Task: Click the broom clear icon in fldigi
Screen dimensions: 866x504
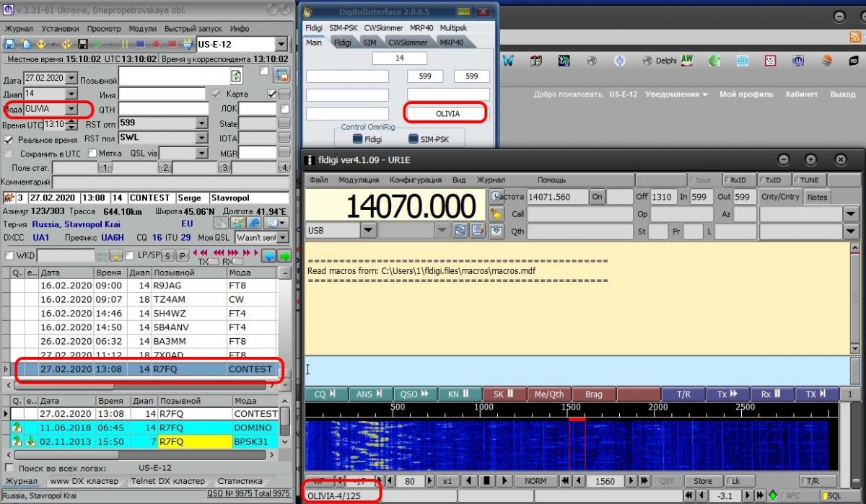Action: tap(496, 213)
